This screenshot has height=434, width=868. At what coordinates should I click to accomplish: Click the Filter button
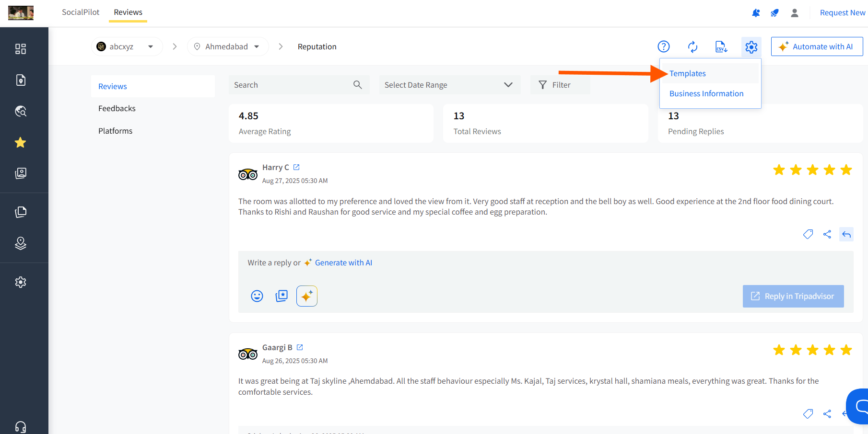click(560, 85)
